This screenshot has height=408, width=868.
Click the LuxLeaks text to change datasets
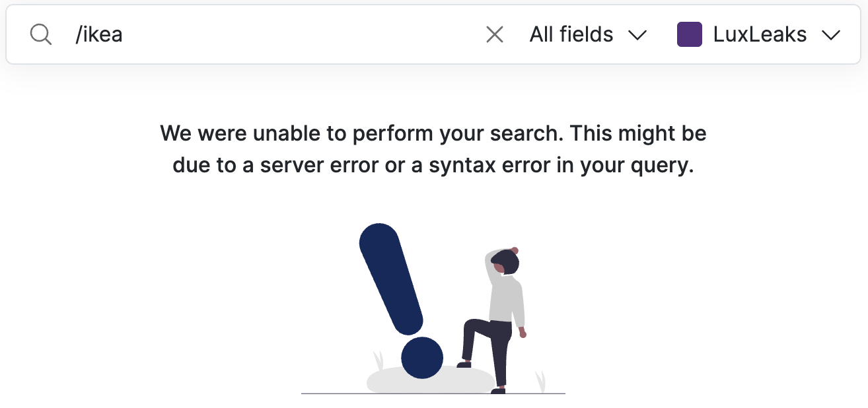coord(758,34)
